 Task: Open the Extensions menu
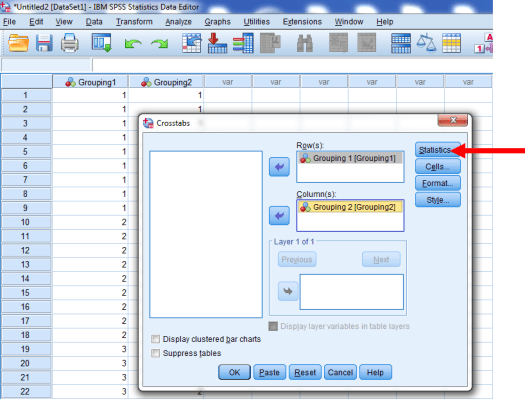pyautogui.click(x=302, y=22)
